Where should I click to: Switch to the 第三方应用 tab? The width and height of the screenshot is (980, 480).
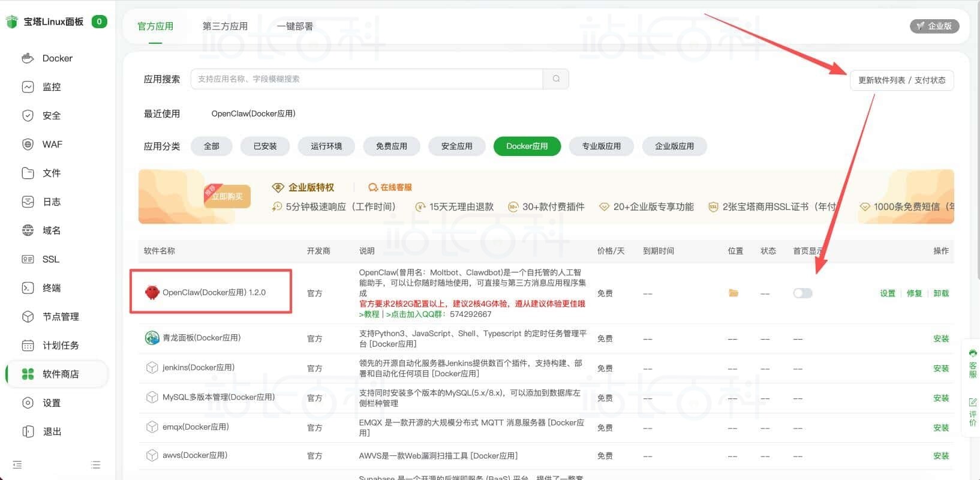[x=225, y=26]
